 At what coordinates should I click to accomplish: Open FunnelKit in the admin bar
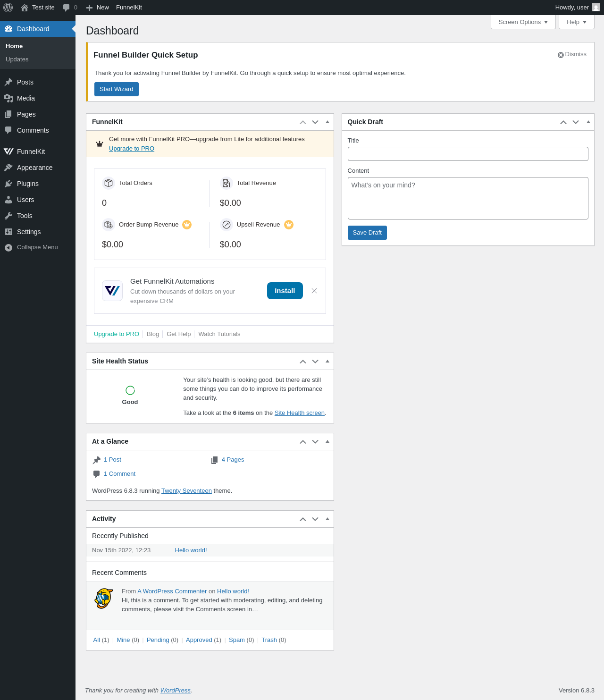[129, 8]
